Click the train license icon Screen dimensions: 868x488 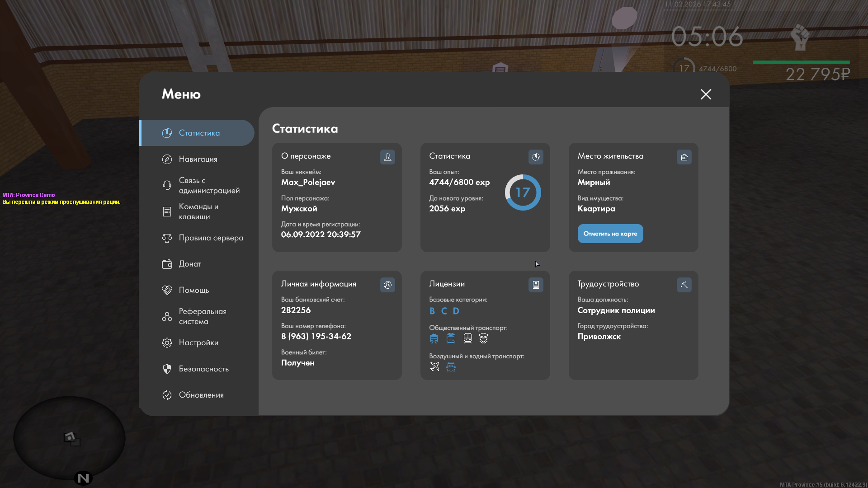pyautogui.click(x=467, y=338)
